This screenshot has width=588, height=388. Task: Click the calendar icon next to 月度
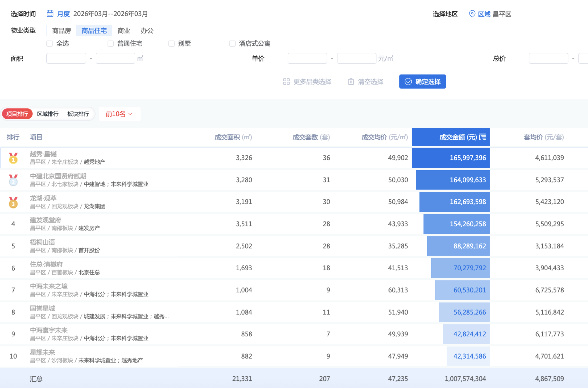[50, 14]
